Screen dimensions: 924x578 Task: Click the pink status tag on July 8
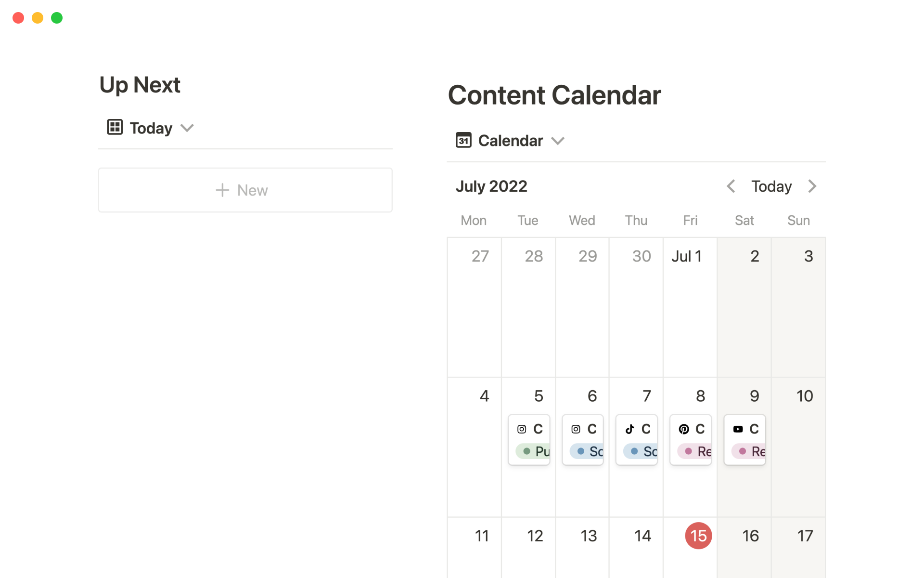coord(697,451)
